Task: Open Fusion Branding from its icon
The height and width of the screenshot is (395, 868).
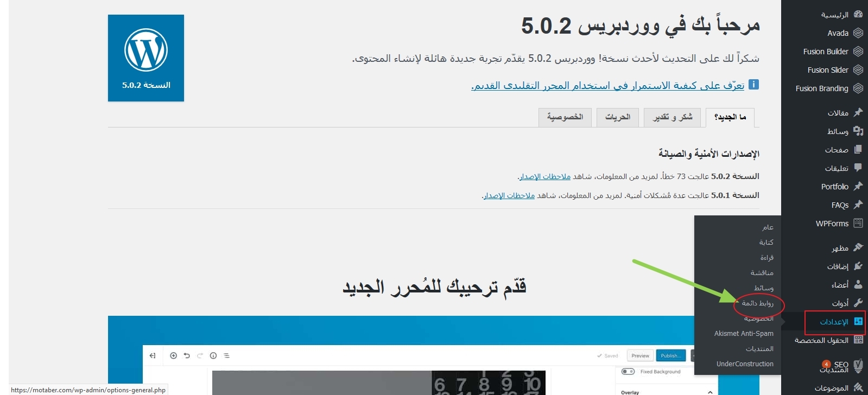Action: (858, 88)
